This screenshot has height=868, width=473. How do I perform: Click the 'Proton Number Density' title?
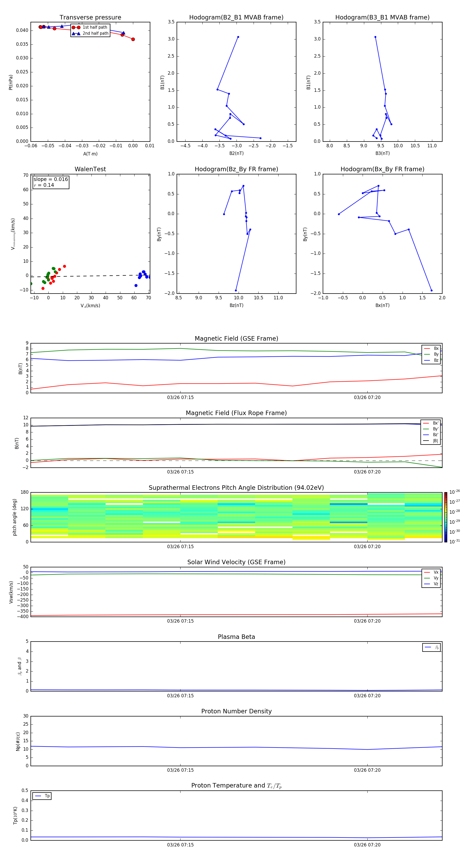tap(236, 711)
